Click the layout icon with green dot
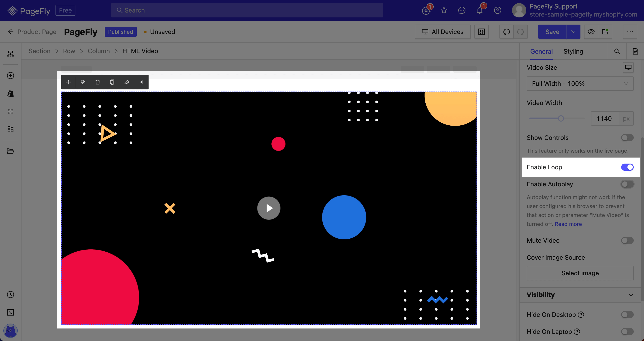This screenshot has height=341, width=644. coord(605,32)
